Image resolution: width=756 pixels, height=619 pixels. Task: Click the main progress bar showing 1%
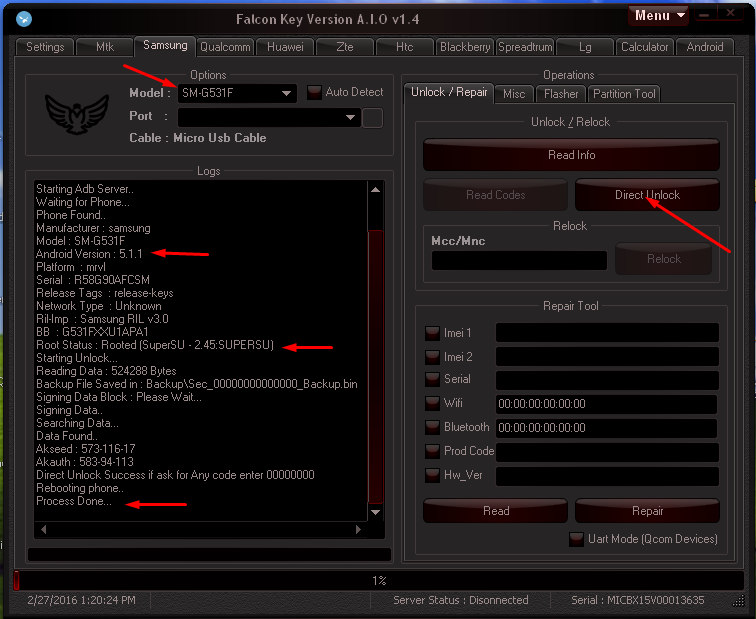[x=379, y=580]
